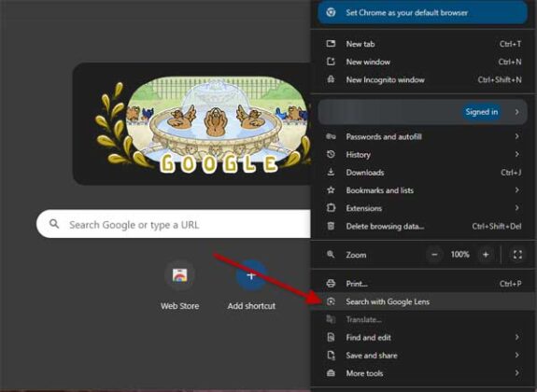Click the Ctrl+T shortcut text
The width and height of the screenshot is (537, 392).
click(510, 44)
